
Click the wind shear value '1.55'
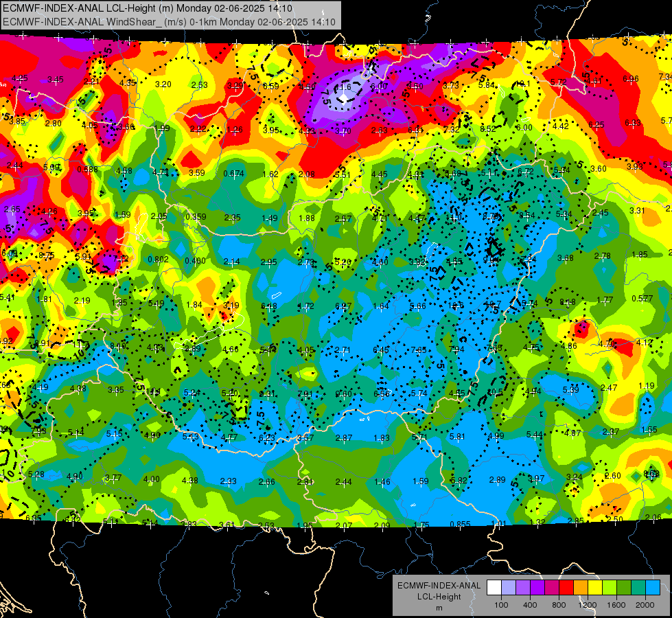(x=650, y=430)
